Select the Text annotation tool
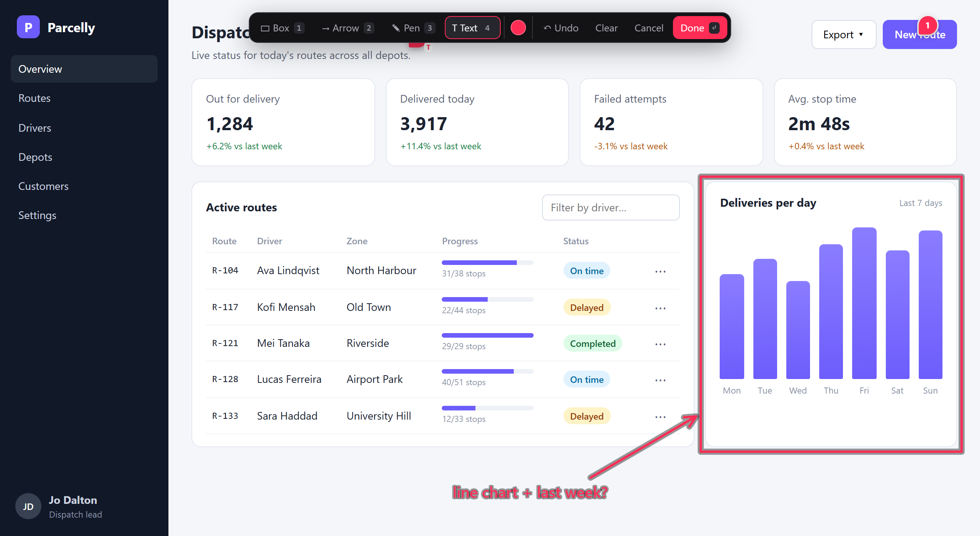This screenshot has height=536, width=980. point(472,28)
